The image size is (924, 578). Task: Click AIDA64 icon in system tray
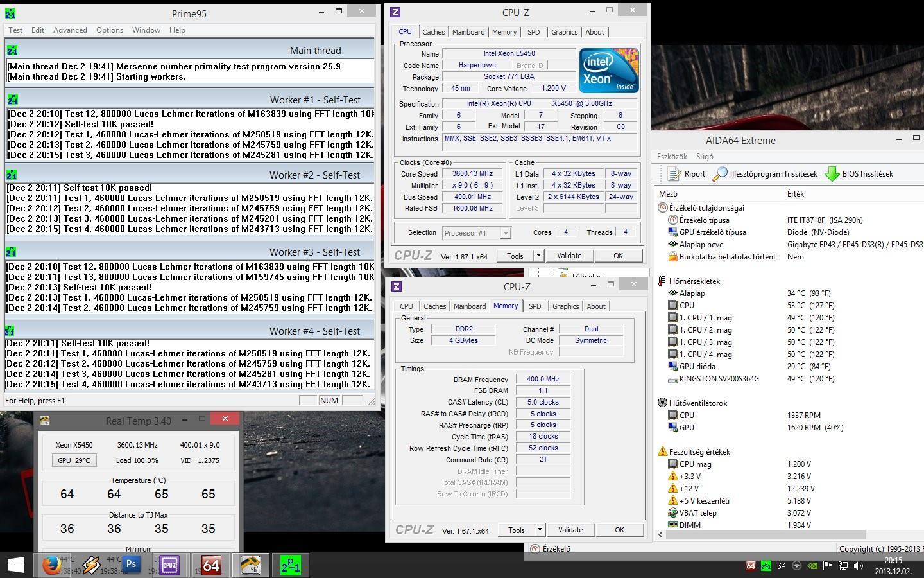tap(751, 566)
